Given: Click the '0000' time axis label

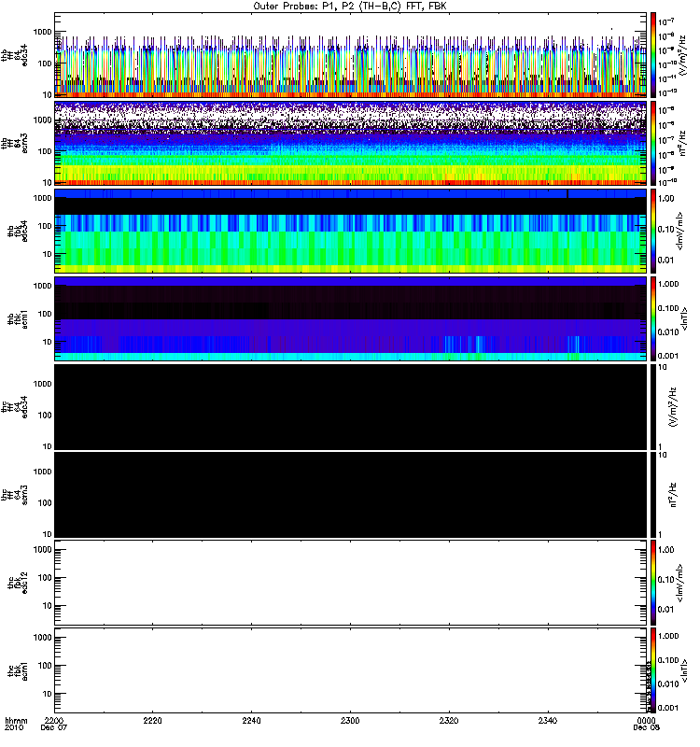Looking at the screenshot, I should click(646, 720).
